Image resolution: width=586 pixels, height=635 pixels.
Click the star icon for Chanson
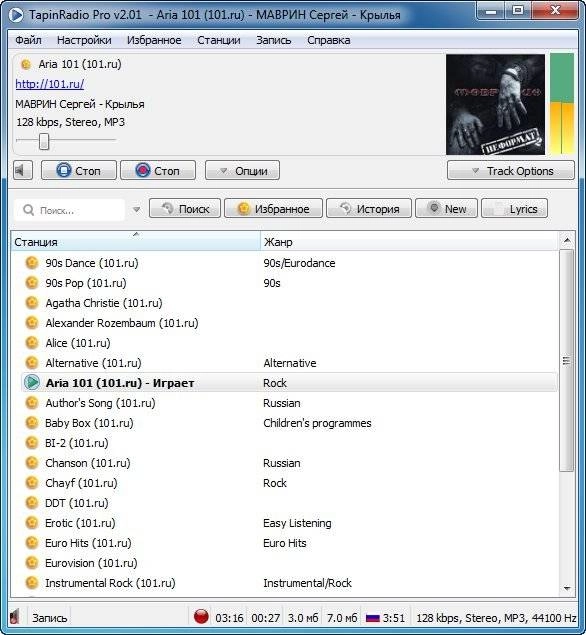32,463
